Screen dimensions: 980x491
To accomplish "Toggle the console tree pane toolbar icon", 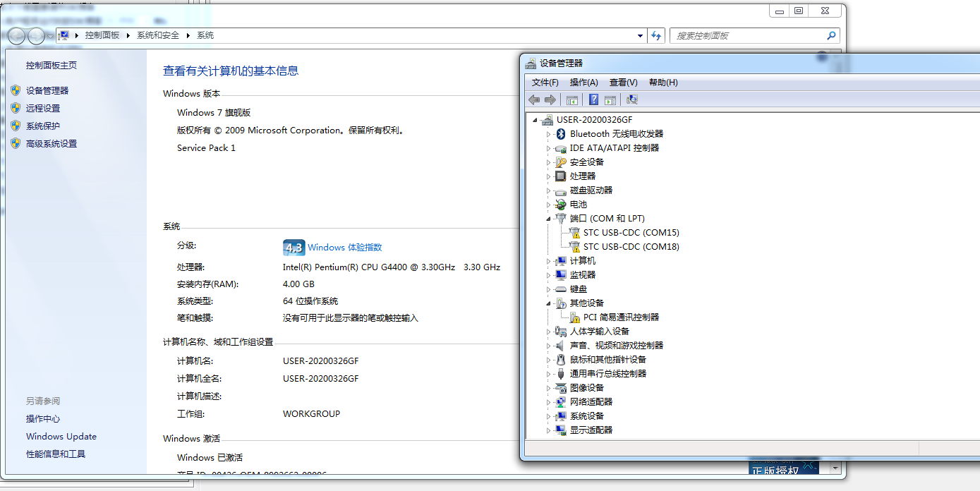I will click(572, 100).
